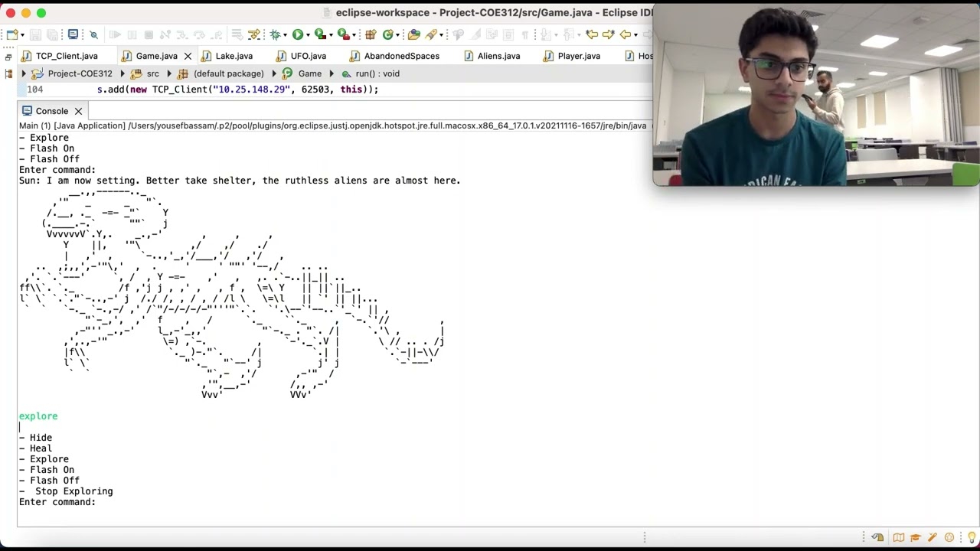
Task: Toggle Skip All Breakpoints
Action: pos(94,34)
